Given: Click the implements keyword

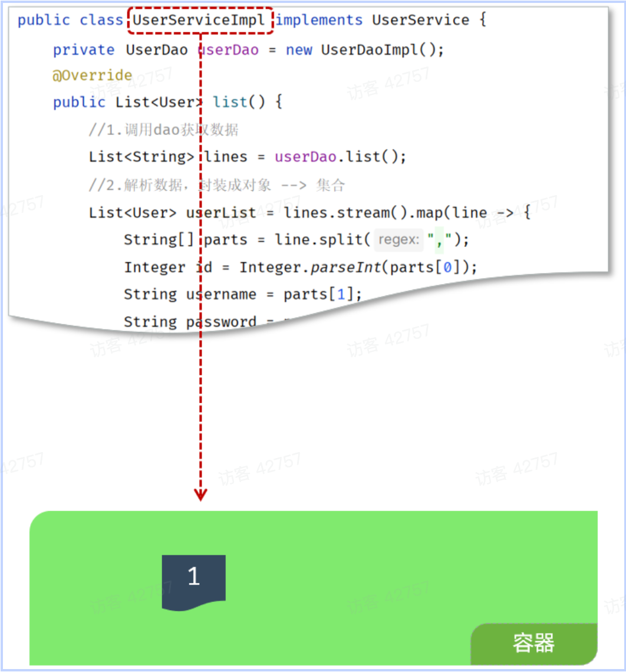Looking at the screenshot, I should [x=319, y=21].
